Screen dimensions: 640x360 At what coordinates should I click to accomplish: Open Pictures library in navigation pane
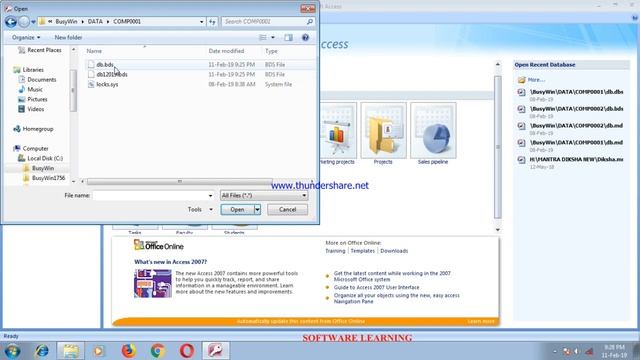(37, 99)
